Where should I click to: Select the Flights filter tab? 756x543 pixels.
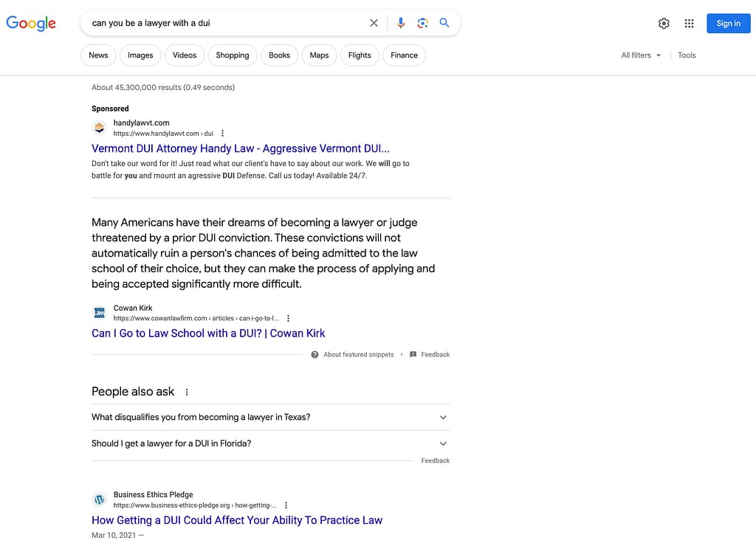[360, 55]
